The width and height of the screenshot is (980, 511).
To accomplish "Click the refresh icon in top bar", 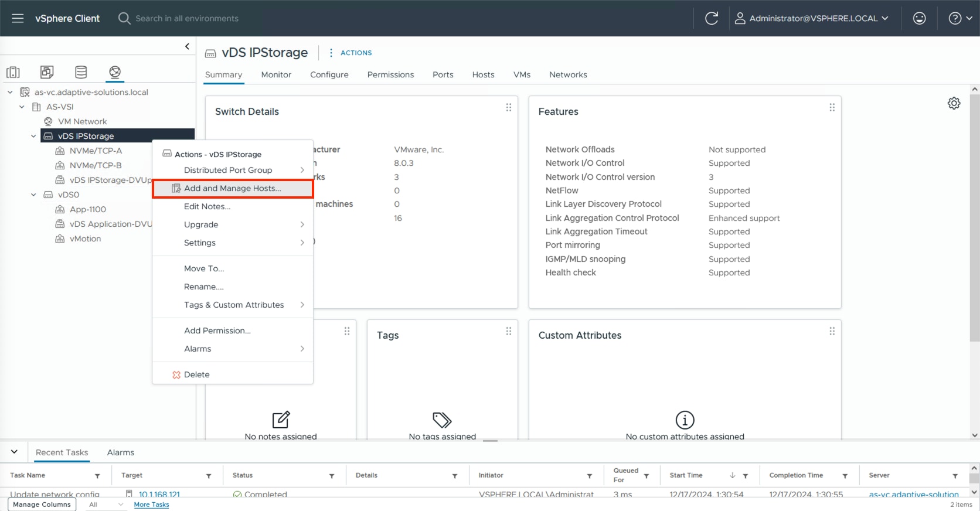I will [711, 18].
